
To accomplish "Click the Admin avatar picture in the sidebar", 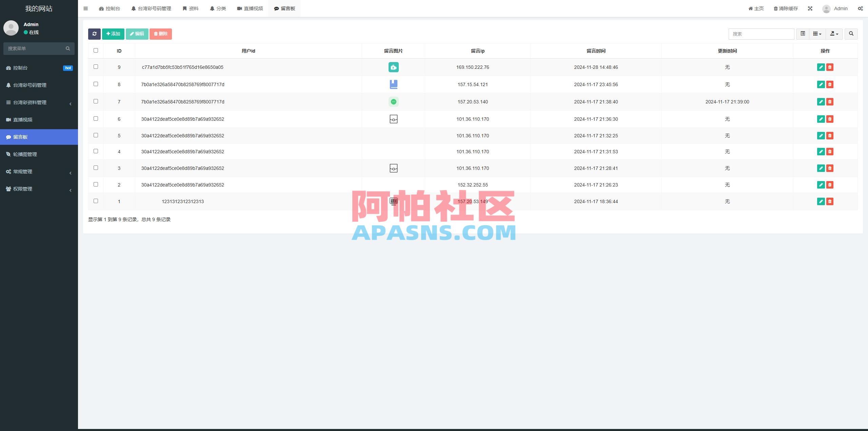I will (11, 28).
